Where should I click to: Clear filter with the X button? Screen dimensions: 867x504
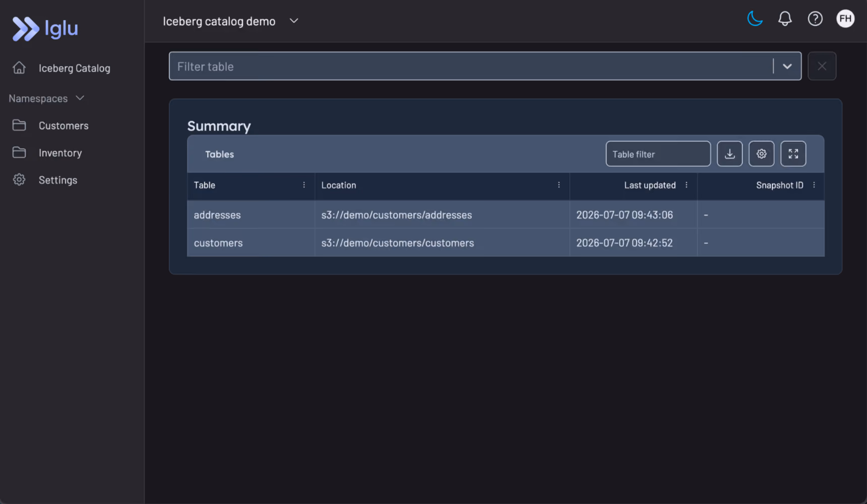pos(822,66)
